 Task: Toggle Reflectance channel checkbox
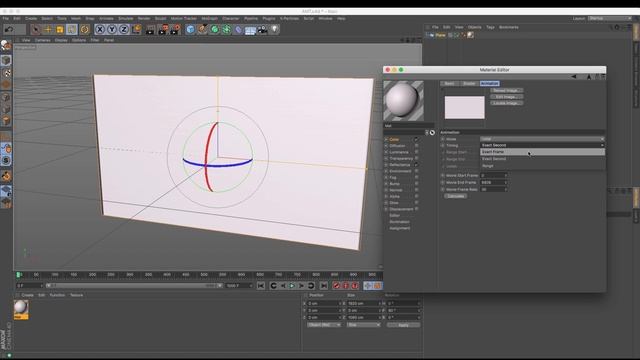(x=416, y=164)
